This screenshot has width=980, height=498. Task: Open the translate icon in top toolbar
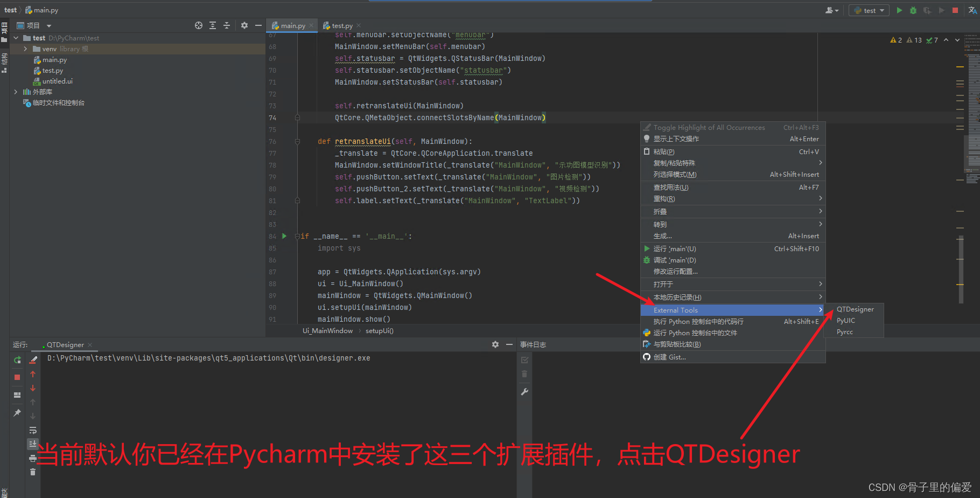pyautogui.click(x=972, y=10)
